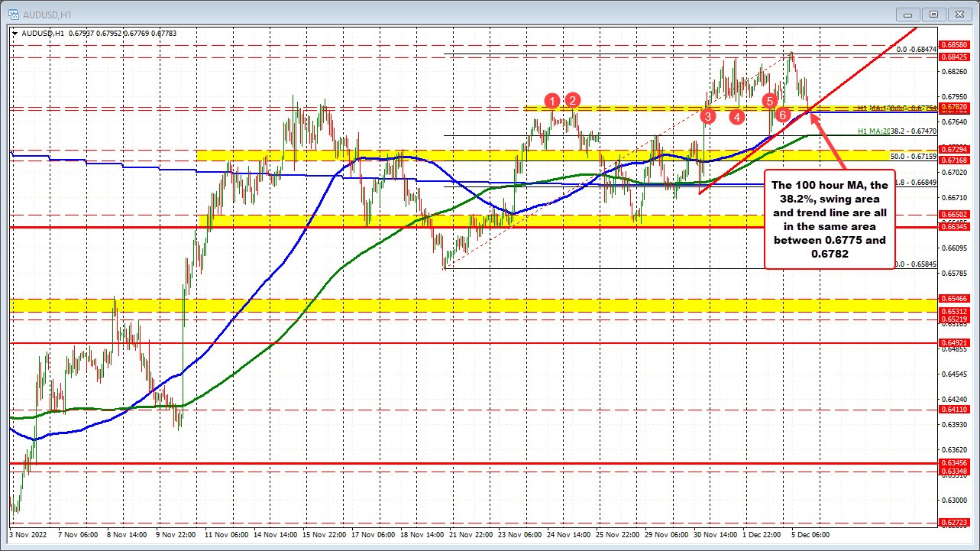Expand the triangle arrow beside AUDUSD,H1 label
980x551 pixels.
[17, 33]
